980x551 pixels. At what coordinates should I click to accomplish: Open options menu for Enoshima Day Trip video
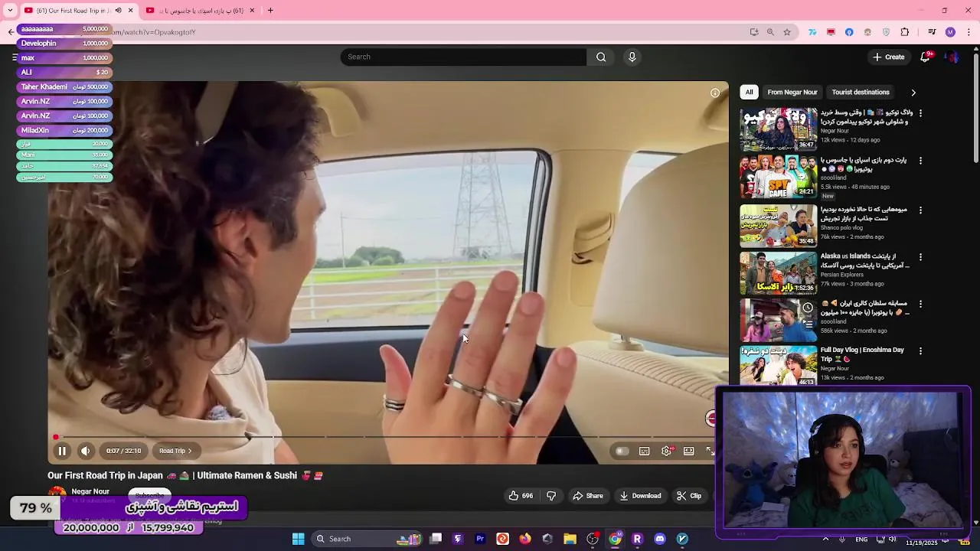[x=920, y=350]
